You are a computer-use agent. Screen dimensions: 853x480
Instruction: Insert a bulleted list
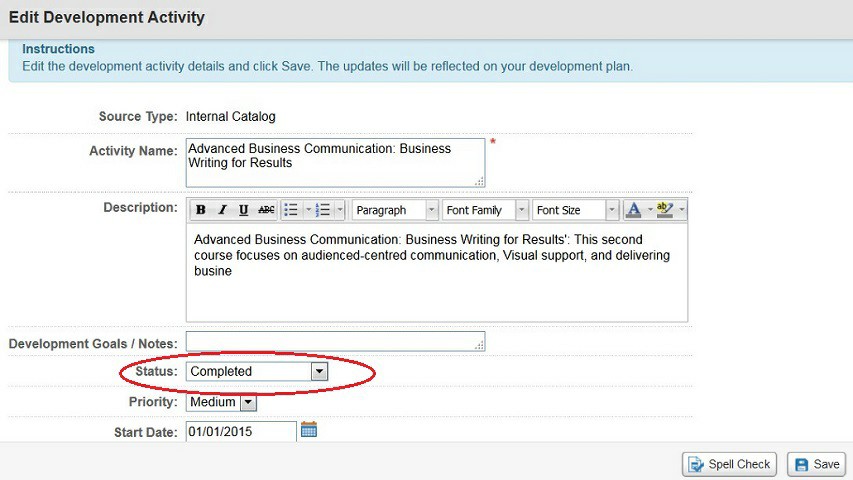292,210
